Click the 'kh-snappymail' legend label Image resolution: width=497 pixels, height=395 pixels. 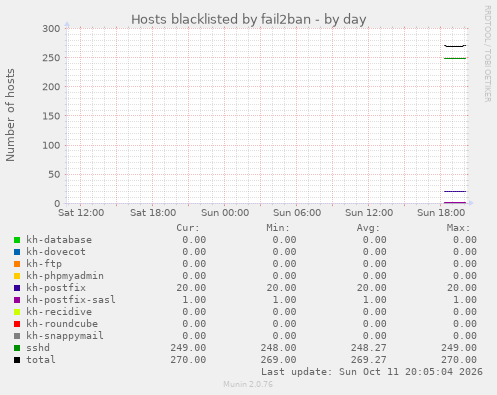click(65, 336)
